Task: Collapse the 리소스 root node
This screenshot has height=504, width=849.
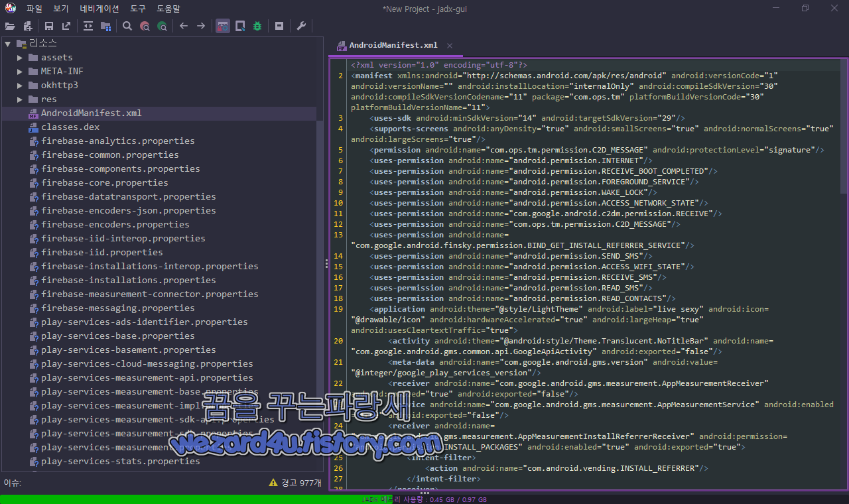Action: point(7,44)
